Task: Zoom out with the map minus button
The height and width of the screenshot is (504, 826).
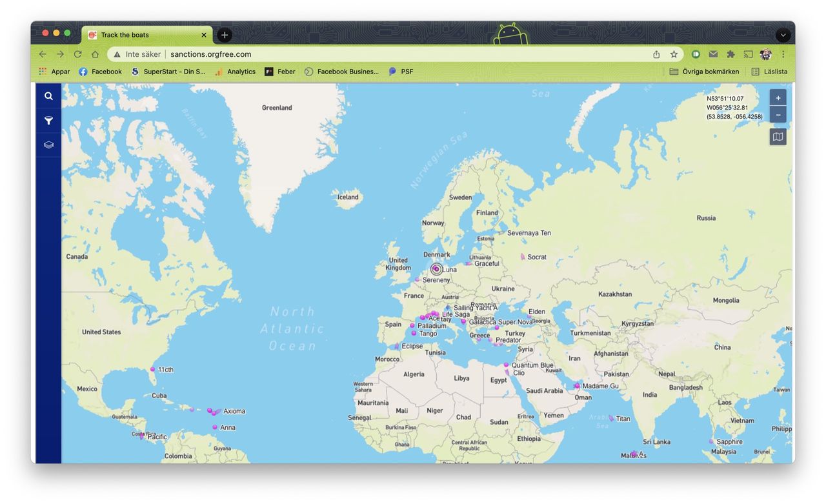Action: click(x=778, y=115)
